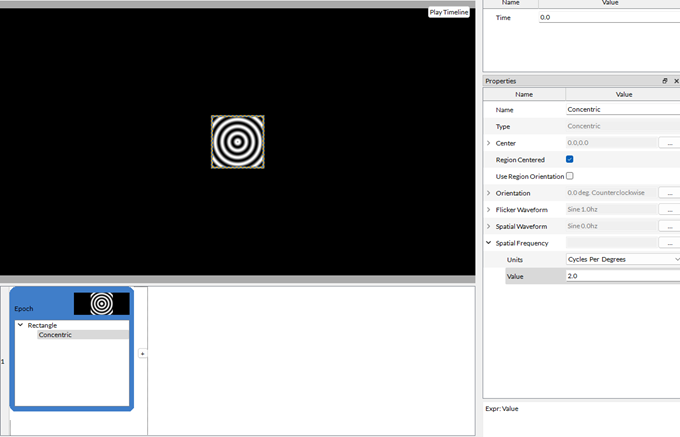Float the Properties panel using undock icon
Screen dimensions: 680x437
665,81
